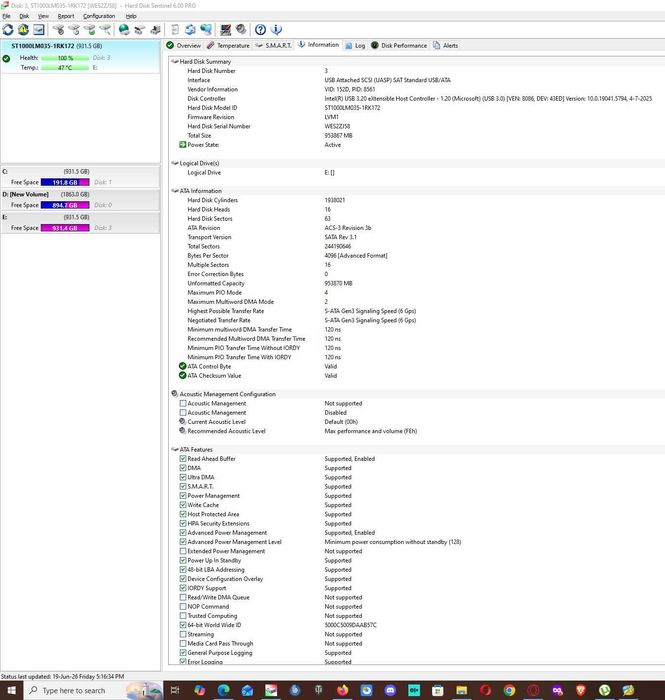
Task: Toggle the Extended Power Management checkbox
Action: click(183, 551)
